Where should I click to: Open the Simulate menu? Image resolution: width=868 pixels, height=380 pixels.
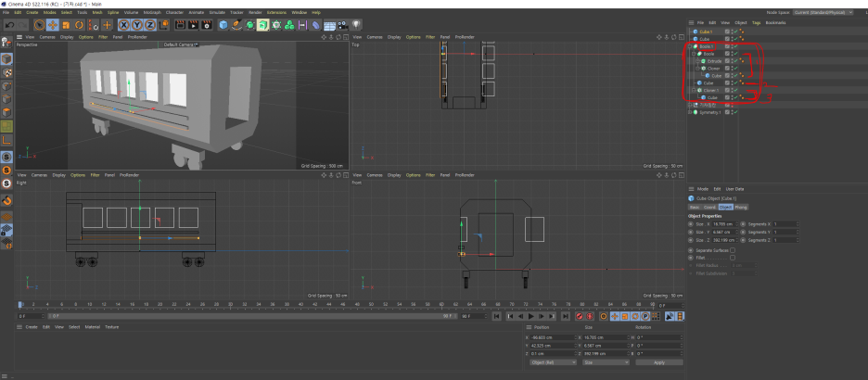coord(218,12)
